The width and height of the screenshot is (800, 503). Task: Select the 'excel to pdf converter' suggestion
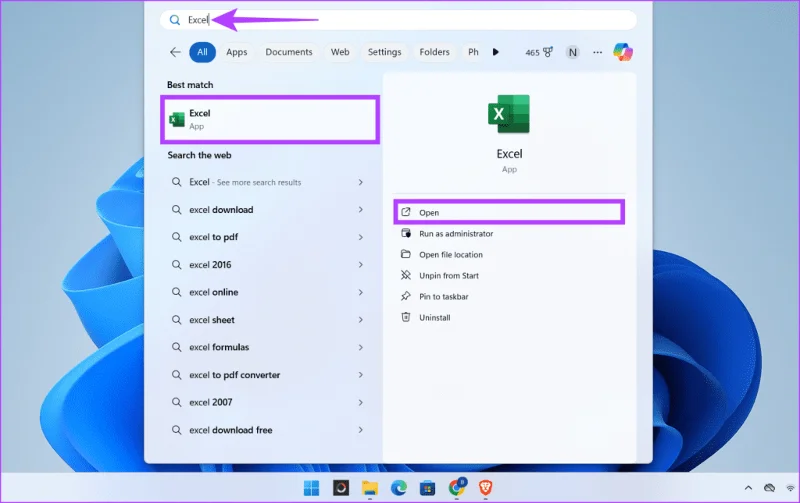tap(268, 375)
